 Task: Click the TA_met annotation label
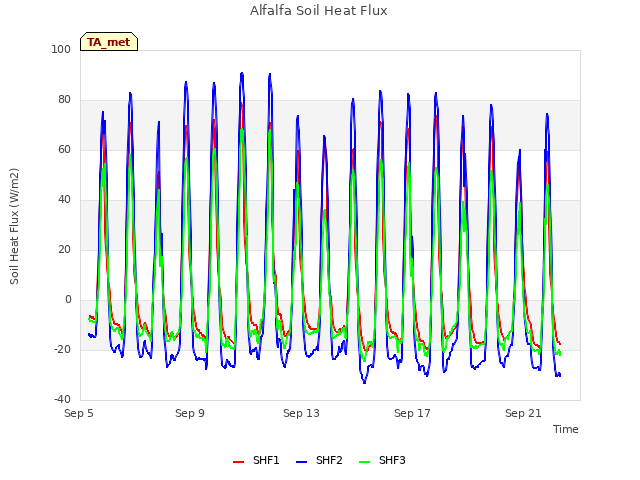pos(109,42)
